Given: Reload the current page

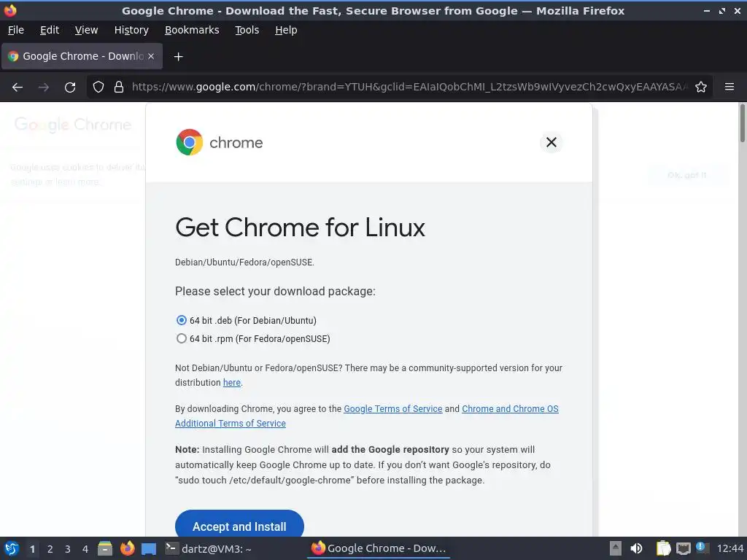Looking at the screenshot, I should (70, 87).
